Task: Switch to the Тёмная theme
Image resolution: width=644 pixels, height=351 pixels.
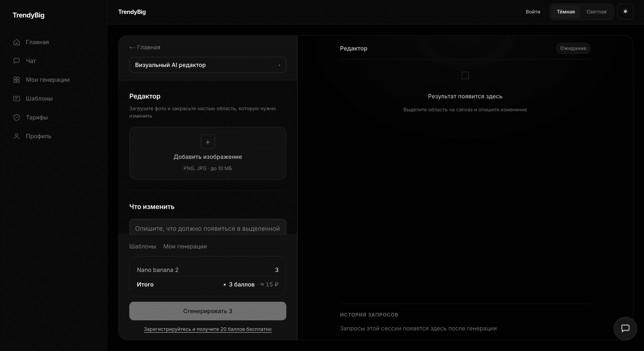Action: click(566, 12)
